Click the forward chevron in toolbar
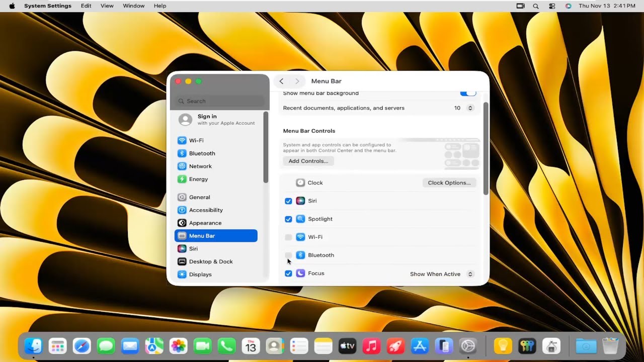Screen dimensions: 644x362 click(297, 81)
